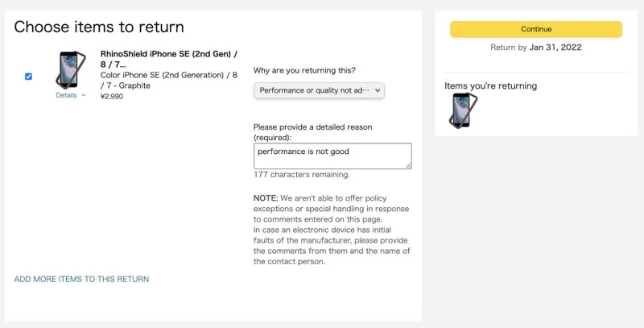Click into the detailed reason text box
644x328 pixels.
[x=332, y=156]
